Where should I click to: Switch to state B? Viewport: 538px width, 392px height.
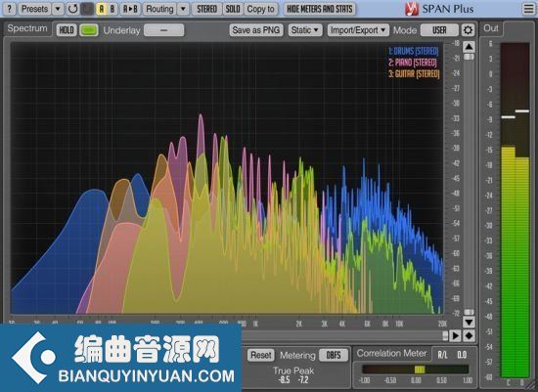pyautogui.click(x=112, y=9)
